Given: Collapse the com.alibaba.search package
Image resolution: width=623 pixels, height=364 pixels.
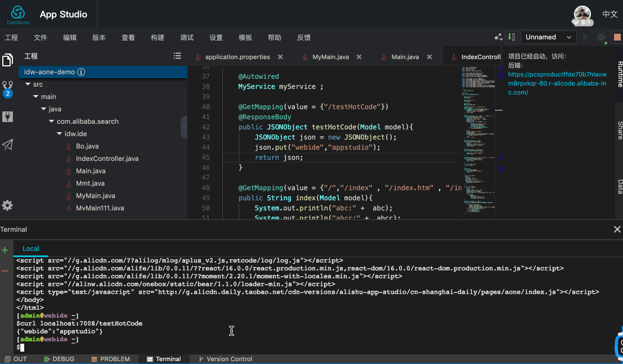Looking at the screenshot, I should [52, 121].
